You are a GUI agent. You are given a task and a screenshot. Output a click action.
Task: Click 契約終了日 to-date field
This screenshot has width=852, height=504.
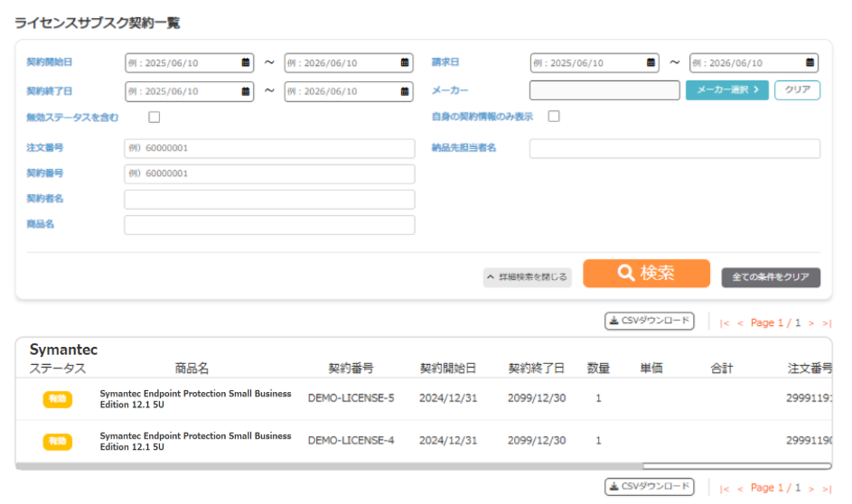pos(348,91)
